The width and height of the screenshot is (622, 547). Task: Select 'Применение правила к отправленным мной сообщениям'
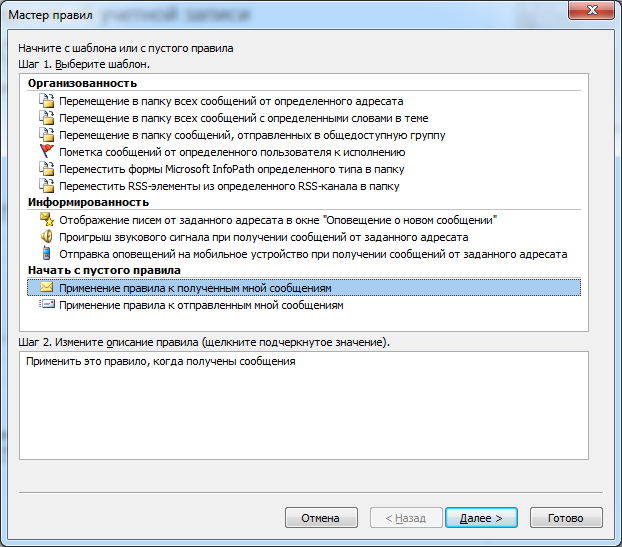click(201, 305)
